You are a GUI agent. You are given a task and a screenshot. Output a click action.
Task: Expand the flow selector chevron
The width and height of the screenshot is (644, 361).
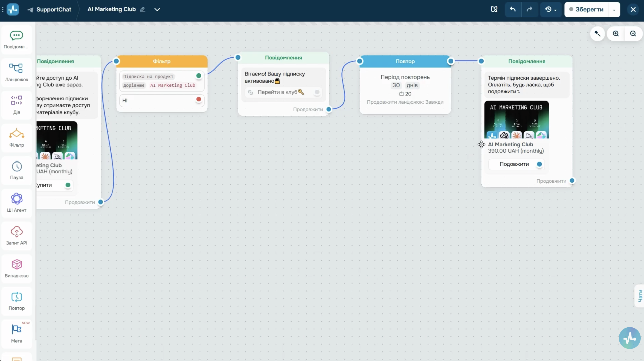coord(157,9)
